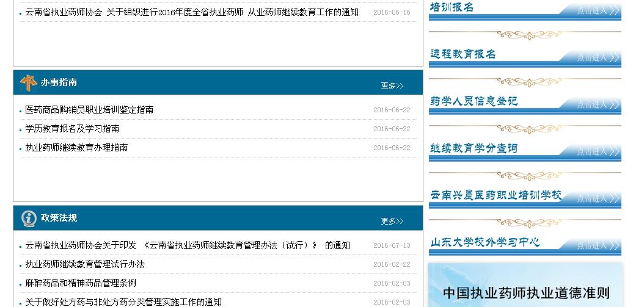Open 学历教育报名及学习指南 article

(72, 129)
